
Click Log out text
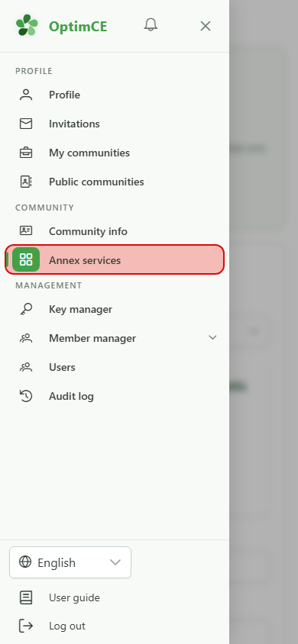[67, 626]
